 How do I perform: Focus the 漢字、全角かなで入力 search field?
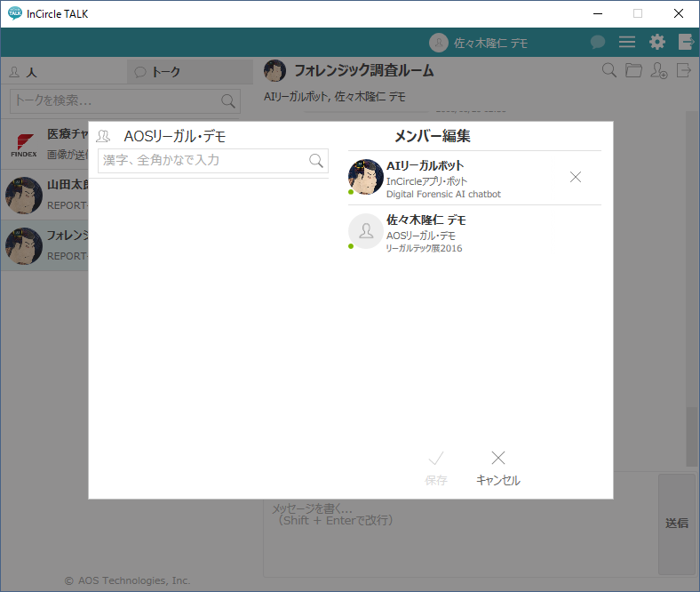(213, 160)
